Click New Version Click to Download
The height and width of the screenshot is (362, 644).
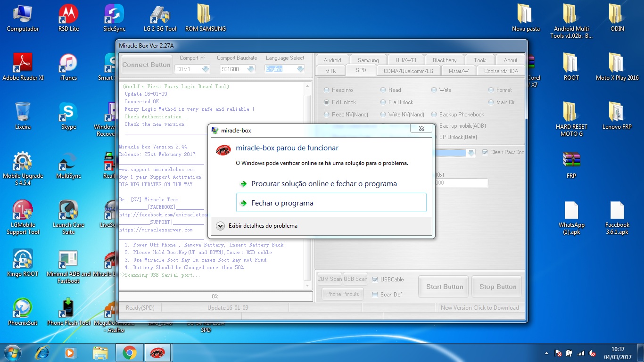(479, 308)
